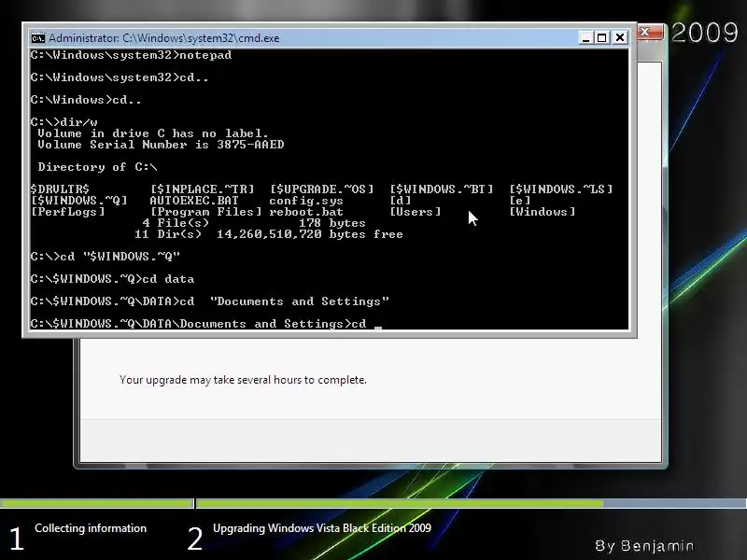Click the [Program Files] directory entry
747x560 pixels.
click(205, 212)
